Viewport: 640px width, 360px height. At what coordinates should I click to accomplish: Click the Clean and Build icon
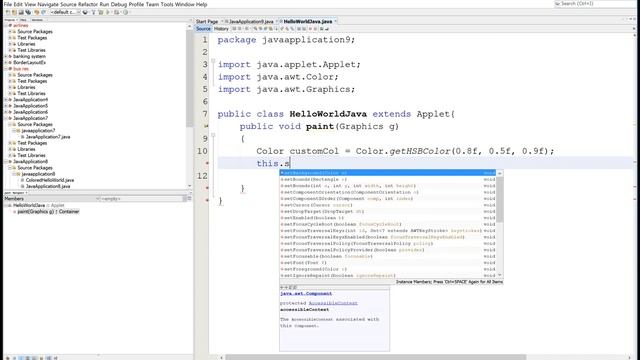(x=101, y=12)
